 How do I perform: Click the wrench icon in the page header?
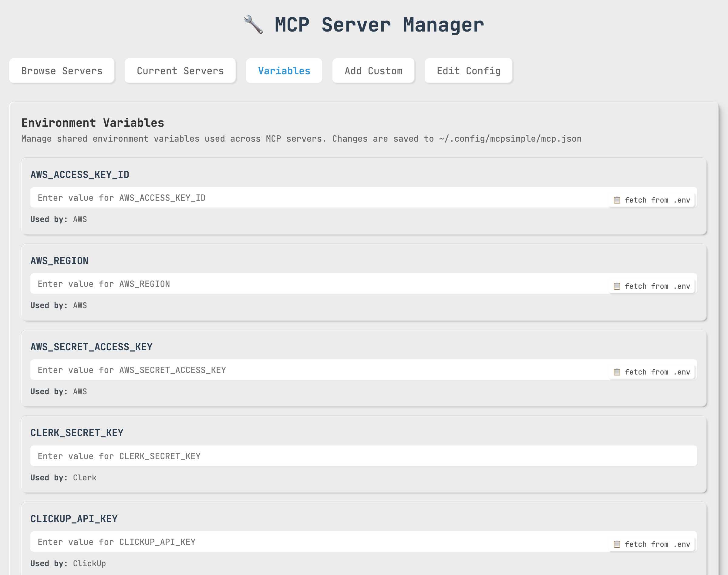[x=253, y=24]
